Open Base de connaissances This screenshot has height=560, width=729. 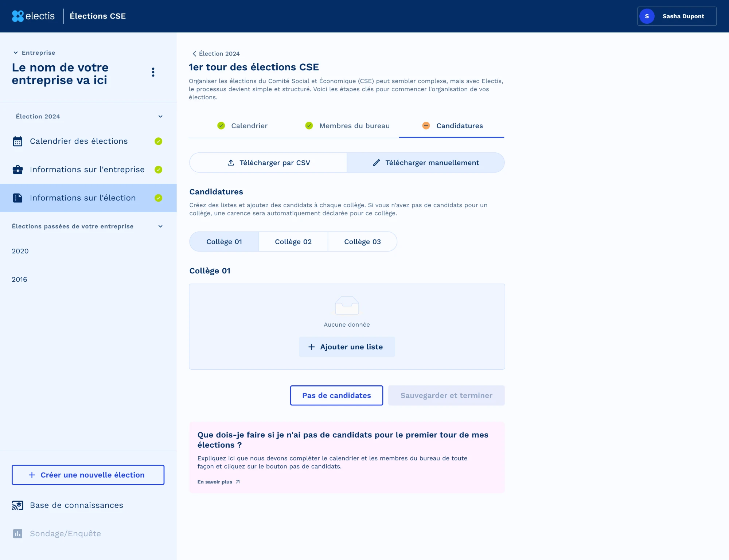67,505
